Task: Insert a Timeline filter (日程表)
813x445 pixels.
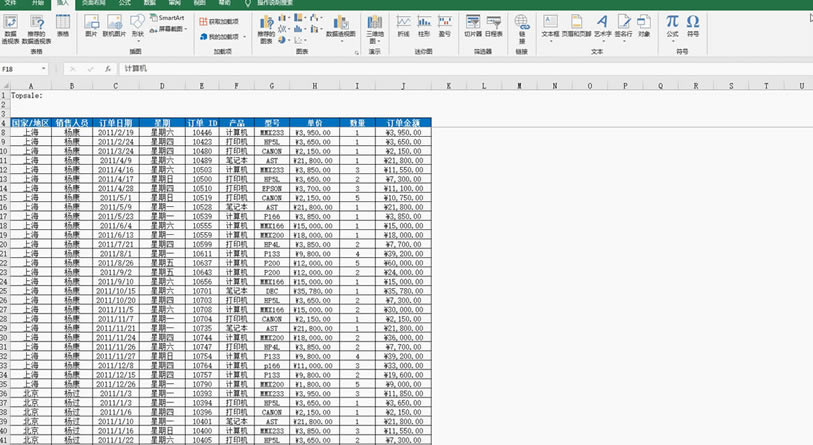Action: tap(494, 26)
